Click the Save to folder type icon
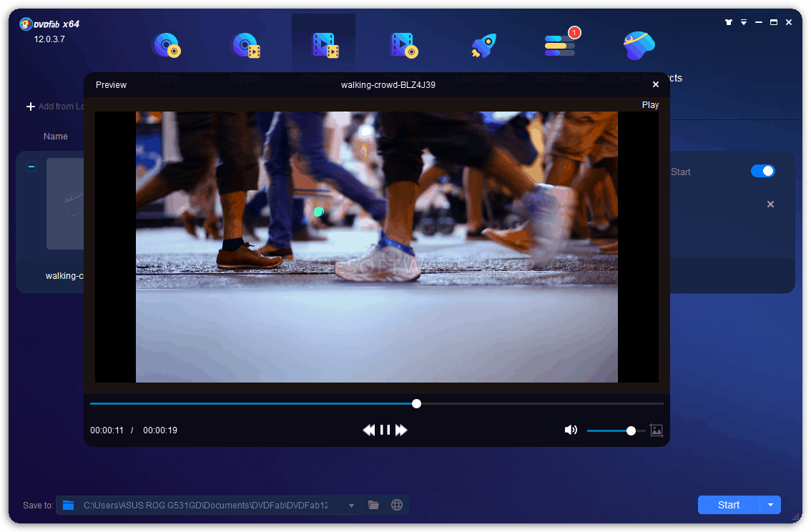Image resolution: width=811 pixels, height=532 pixels. 68,505
